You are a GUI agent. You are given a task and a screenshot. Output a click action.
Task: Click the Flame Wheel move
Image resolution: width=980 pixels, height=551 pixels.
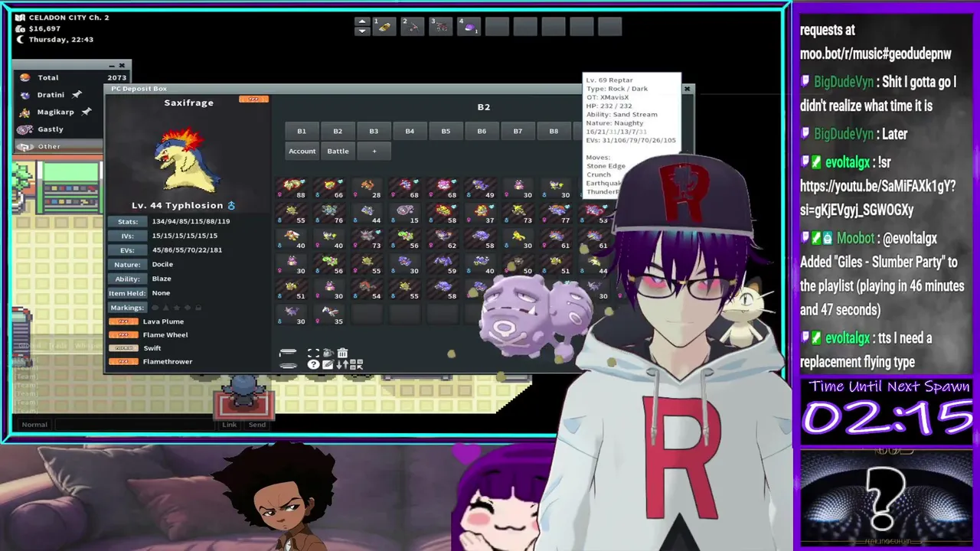165,334
